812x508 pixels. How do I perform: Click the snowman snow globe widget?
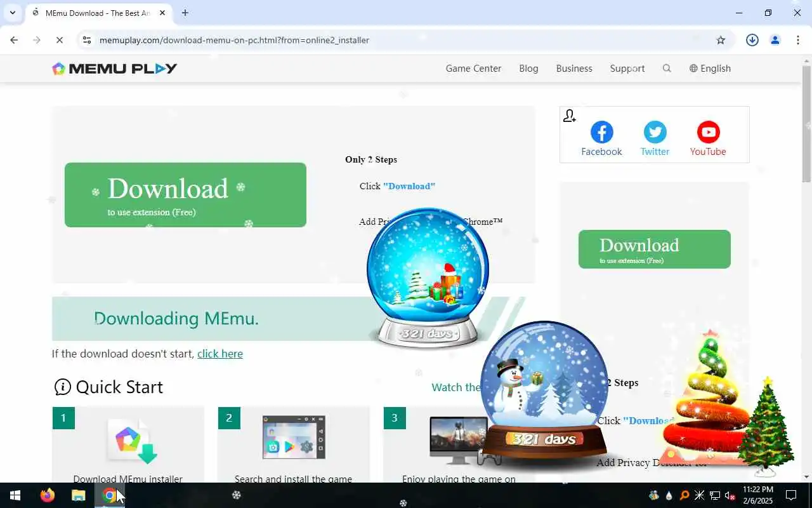pos(544,392)
